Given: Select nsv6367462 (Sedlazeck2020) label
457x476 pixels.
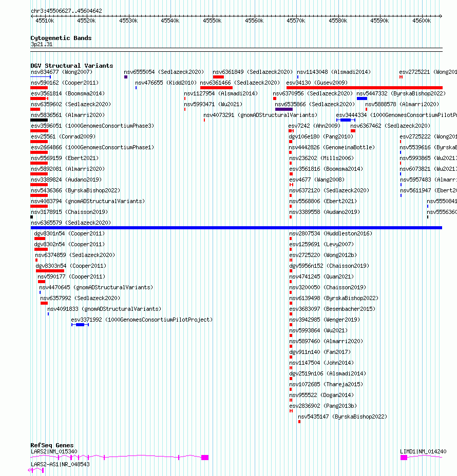Looking at the screenshot, I should click(x=390, y=126).
